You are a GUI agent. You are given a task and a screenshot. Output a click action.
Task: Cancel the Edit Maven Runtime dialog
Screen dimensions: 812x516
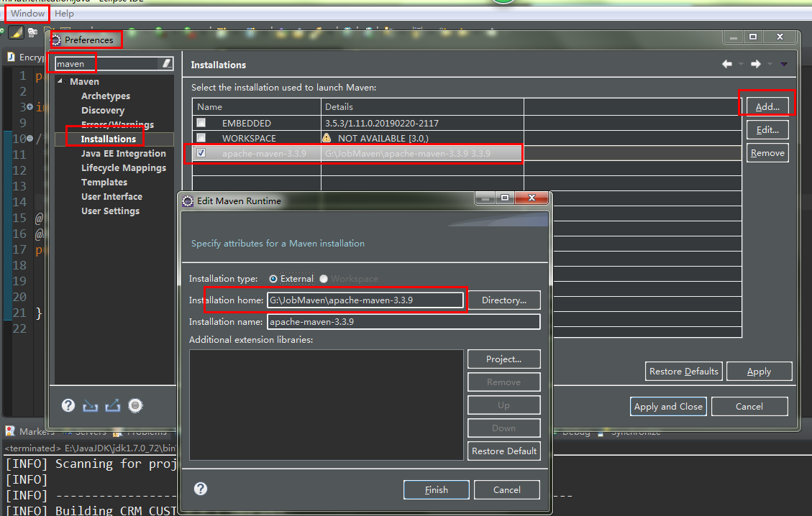507,489
